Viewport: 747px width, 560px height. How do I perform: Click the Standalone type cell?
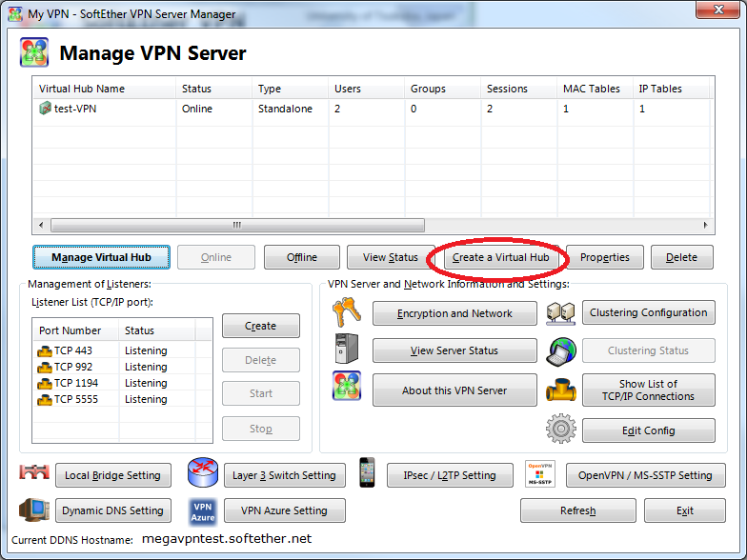tap(285, 109)
